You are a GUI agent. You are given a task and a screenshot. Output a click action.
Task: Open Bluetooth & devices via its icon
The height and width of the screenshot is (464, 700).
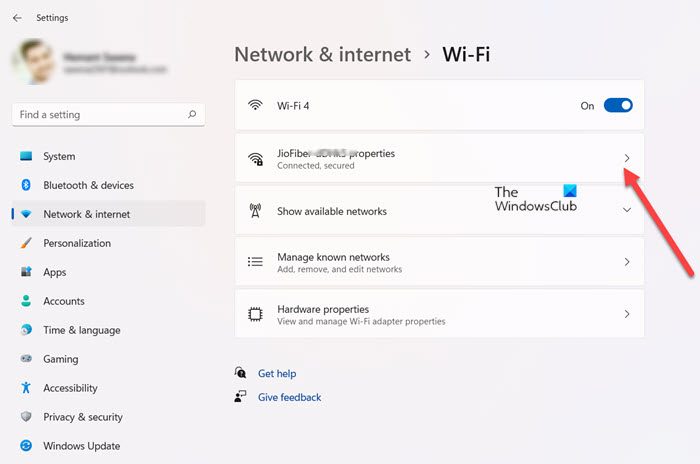(25, 185)
